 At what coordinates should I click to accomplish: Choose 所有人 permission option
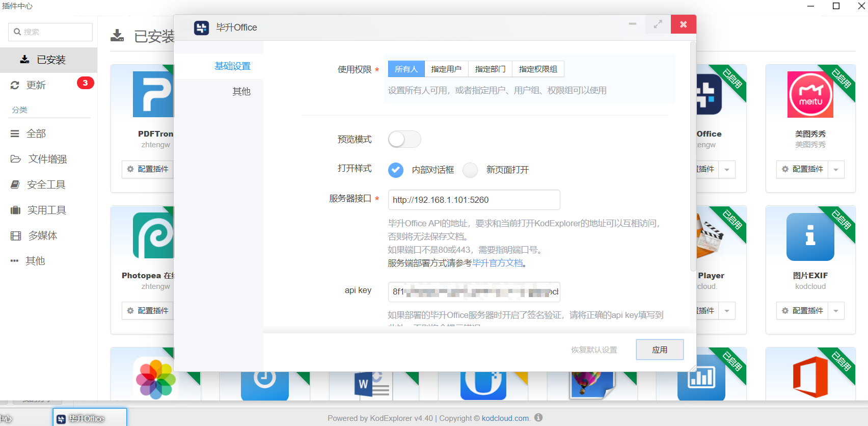tap(406, 69)
